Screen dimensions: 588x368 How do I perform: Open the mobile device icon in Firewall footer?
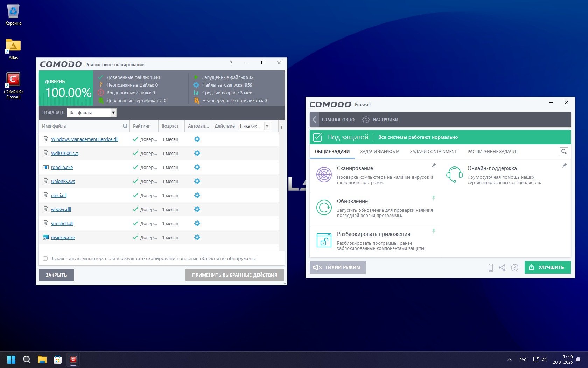pos(491,268)
